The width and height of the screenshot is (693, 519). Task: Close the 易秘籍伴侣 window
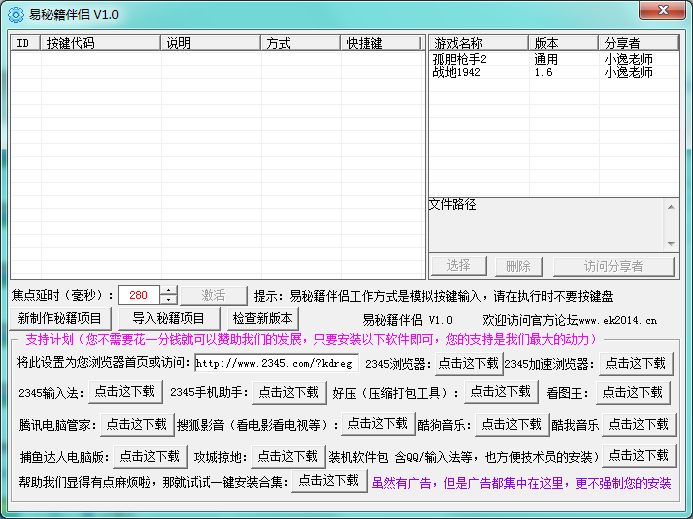coord(662,11)
